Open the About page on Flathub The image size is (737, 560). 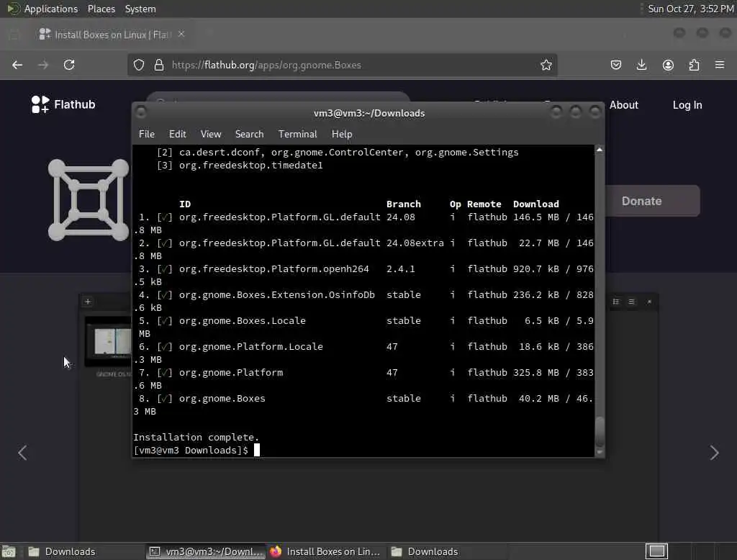click(x=624, y=105)
